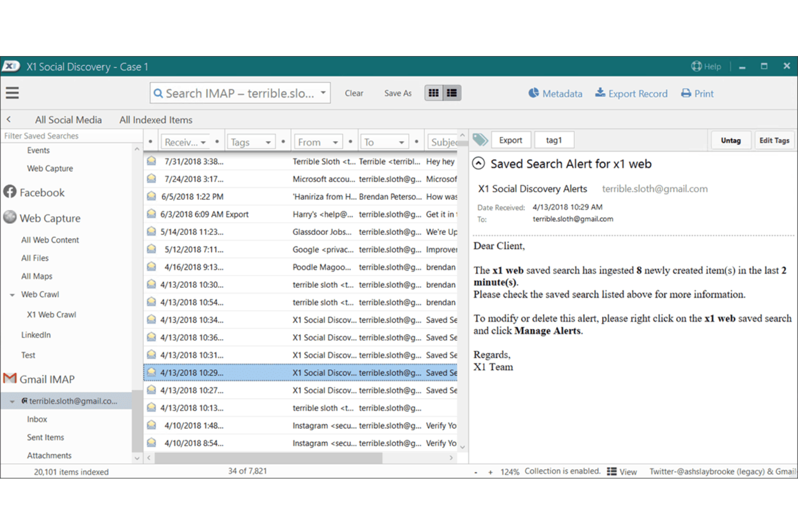
Task: Select the 6/3/2018 6:09 AM Harry's email
Action: [x=300, y=214]
